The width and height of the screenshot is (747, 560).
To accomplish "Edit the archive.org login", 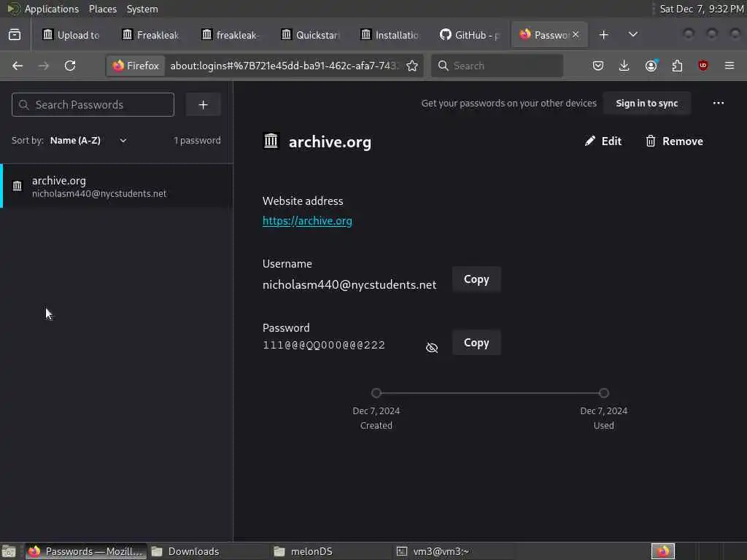I will 603,141.
